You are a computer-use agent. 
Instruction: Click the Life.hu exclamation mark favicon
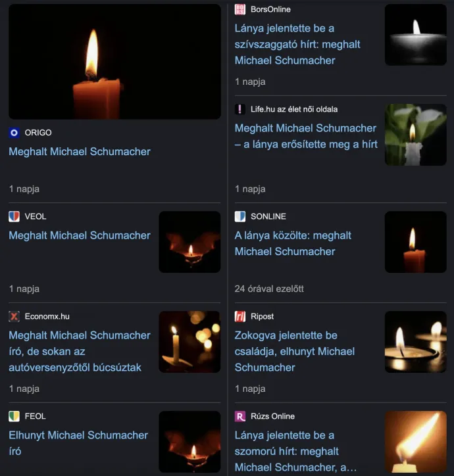pos(240,109)
